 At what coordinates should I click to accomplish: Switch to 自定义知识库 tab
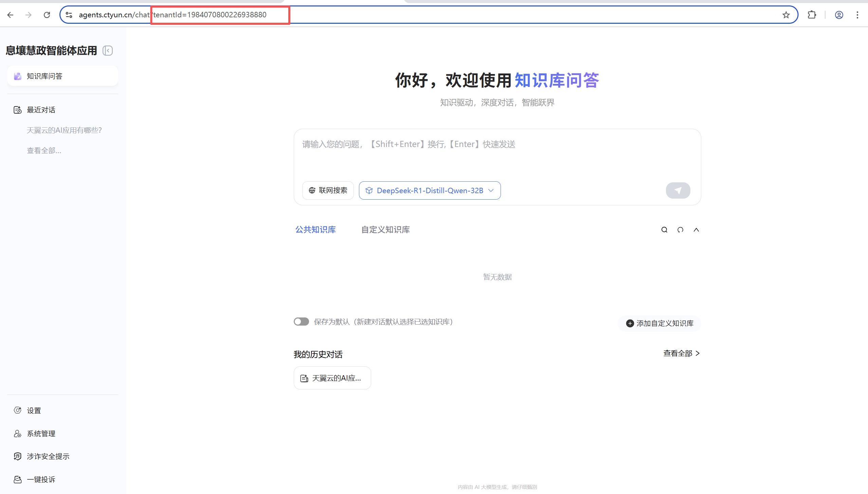pos(385,230)
